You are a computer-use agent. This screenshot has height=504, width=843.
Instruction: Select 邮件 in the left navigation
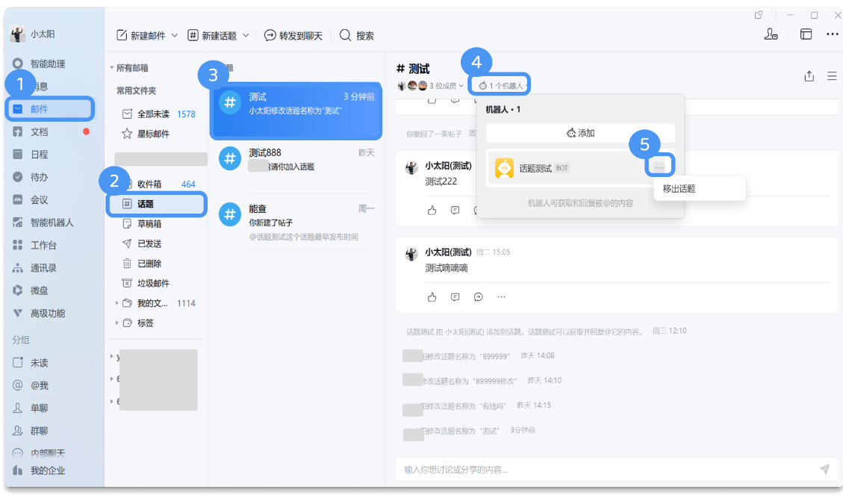point(49,109)
